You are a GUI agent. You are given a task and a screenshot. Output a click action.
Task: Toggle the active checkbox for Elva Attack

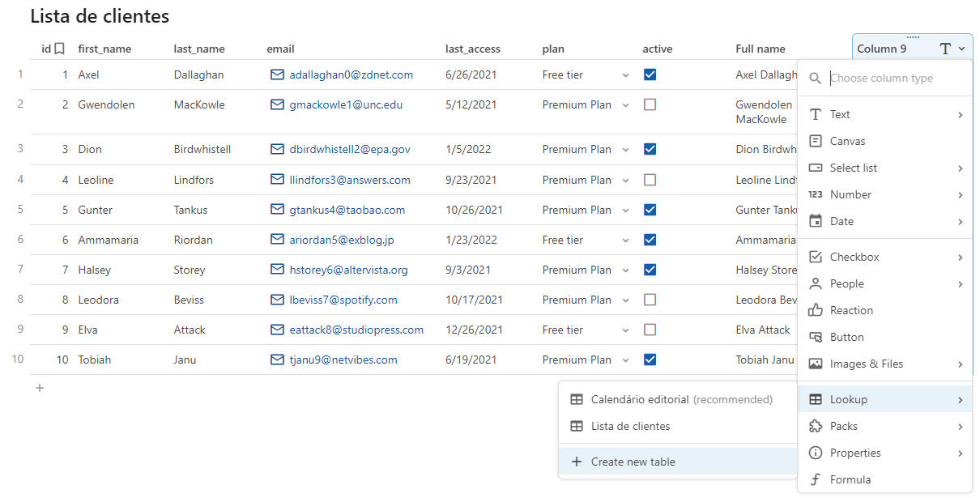(650, 329)
